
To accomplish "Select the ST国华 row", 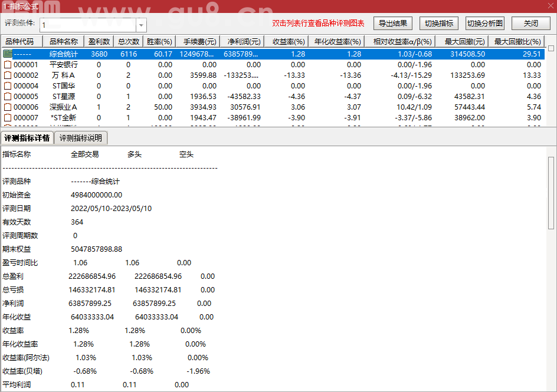I will pos(273,86).
